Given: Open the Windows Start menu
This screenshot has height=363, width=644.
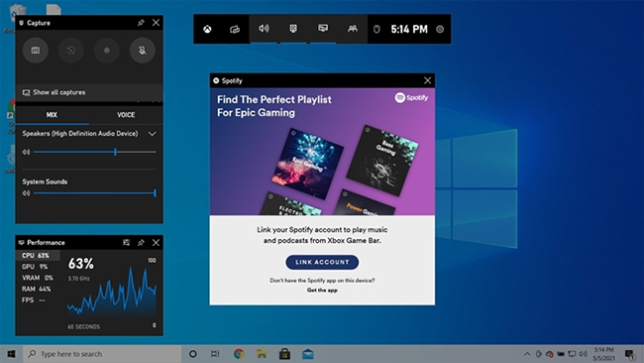Looking at the screenshot, I should (x=11, y=354).
